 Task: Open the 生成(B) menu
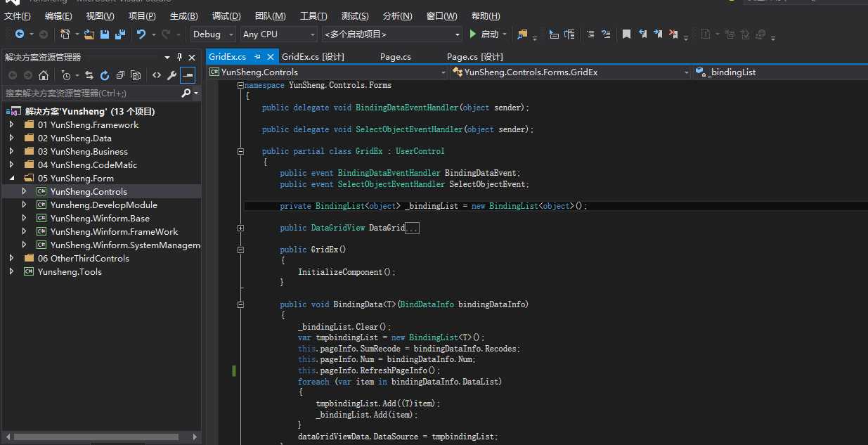click(184, 15)
